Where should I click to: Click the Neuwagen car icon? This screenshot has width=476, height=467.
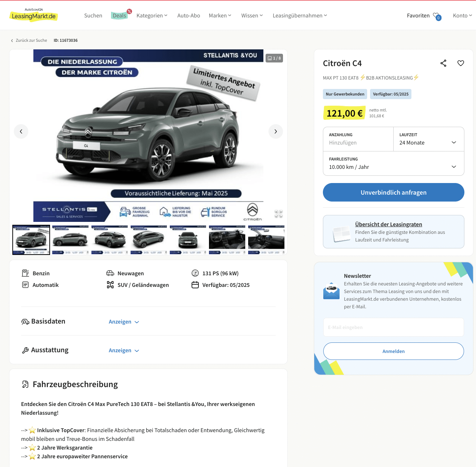pos(110,273)
